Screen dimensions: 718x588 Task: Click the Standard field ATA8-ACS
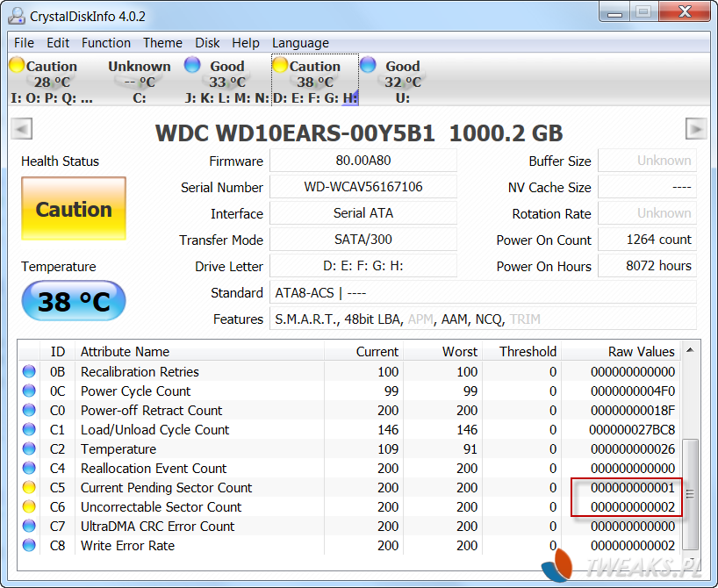[x=483, y=292]
